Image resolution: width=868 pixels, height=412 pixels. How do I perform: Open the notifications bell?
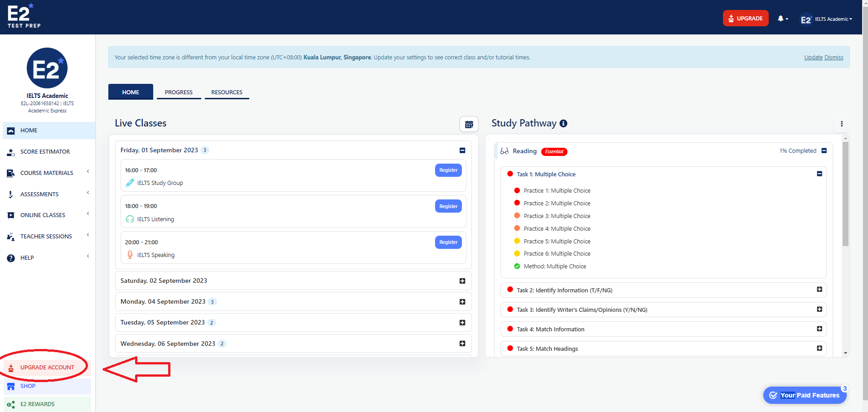783,19
